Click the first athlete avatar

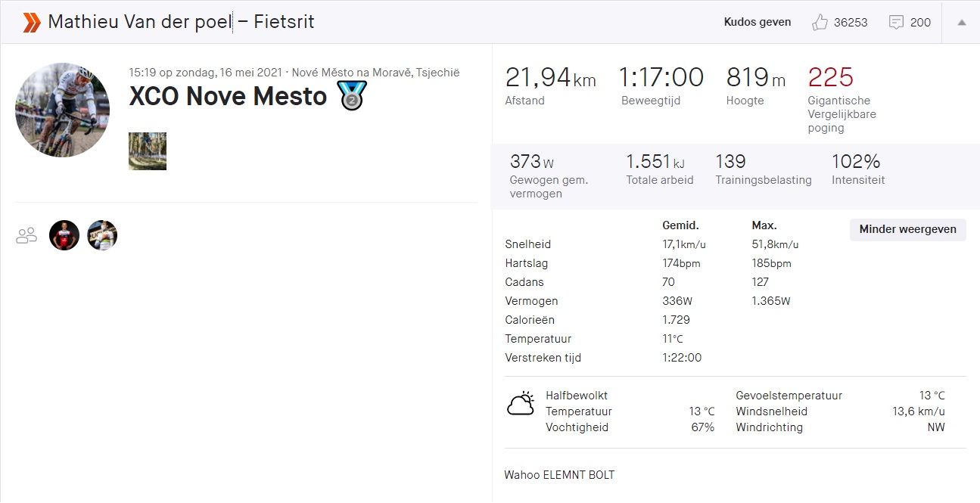coord(64,235)
